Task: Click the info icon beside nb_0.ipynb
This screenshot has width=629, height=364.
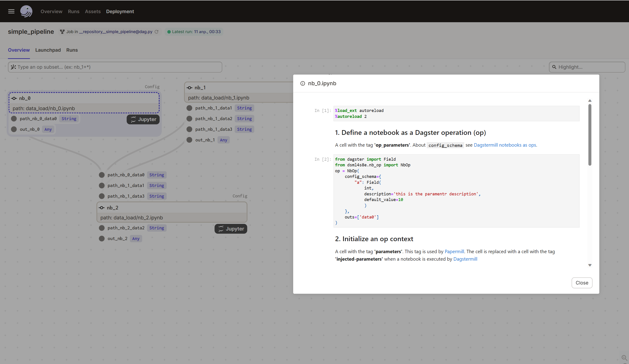Action: click(x=302, y=83)
